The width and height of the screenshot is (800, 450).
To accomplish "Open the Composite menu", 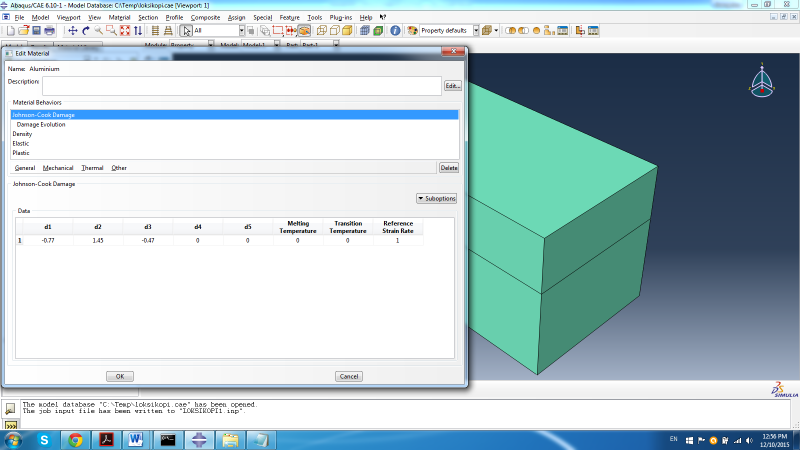I will 205,17.
